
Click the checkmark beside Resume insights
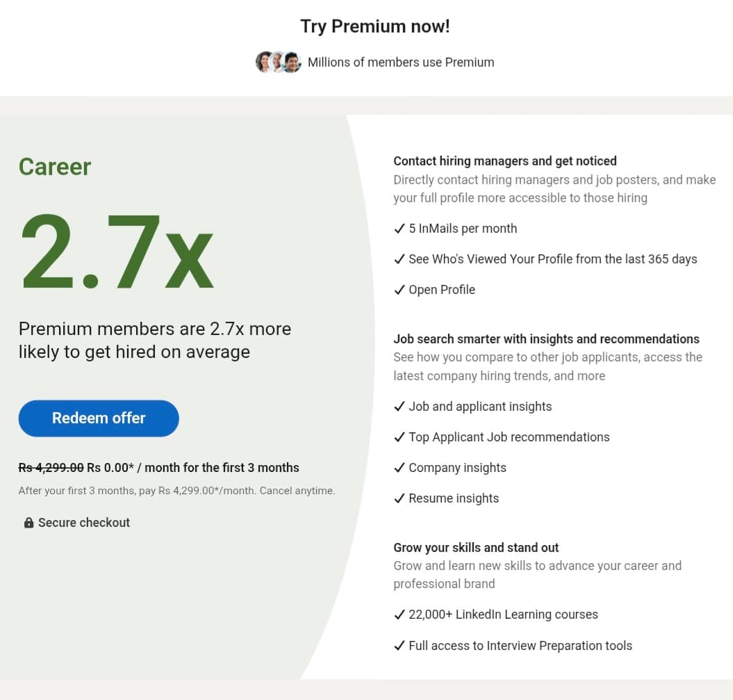click(400, 498)
